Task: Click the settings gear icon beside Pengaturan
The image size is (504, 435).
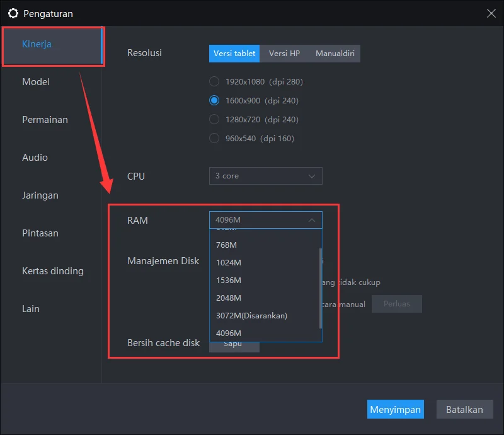Action: (13, 13)
